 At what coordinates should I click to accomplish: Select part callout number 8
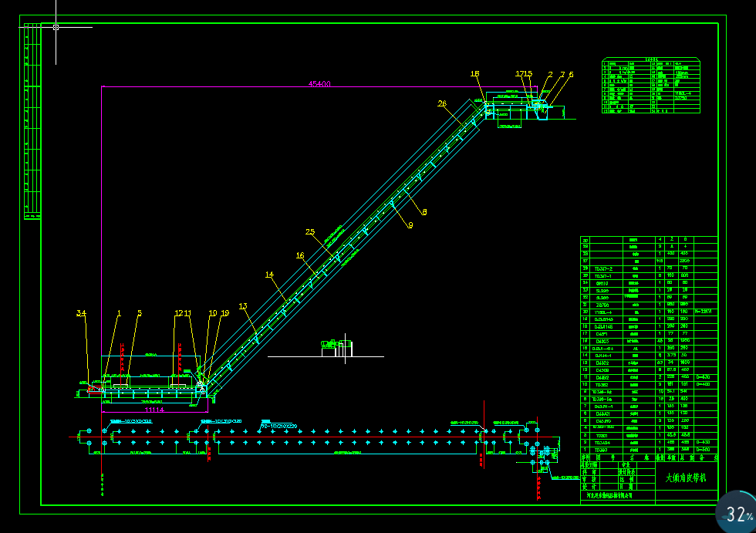[424, 211]
